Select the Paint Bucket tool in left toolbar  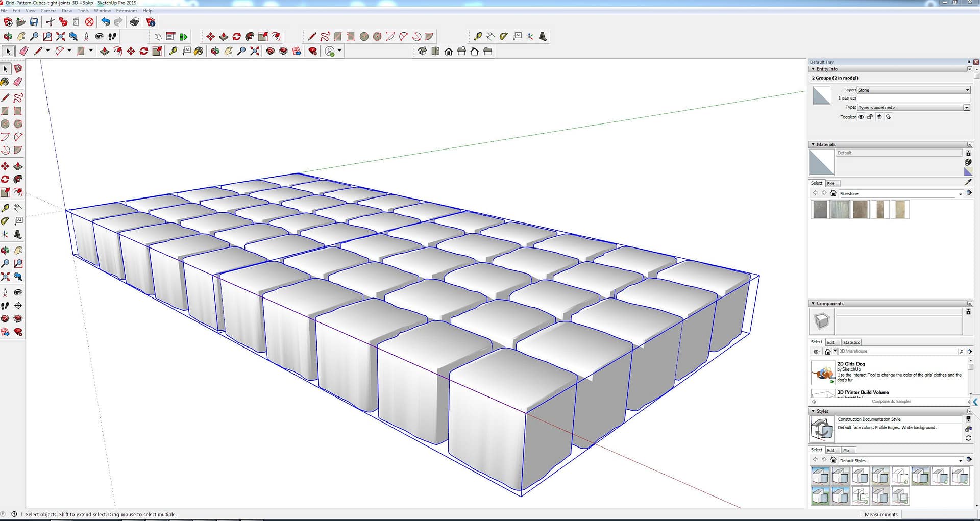[5, 82]
